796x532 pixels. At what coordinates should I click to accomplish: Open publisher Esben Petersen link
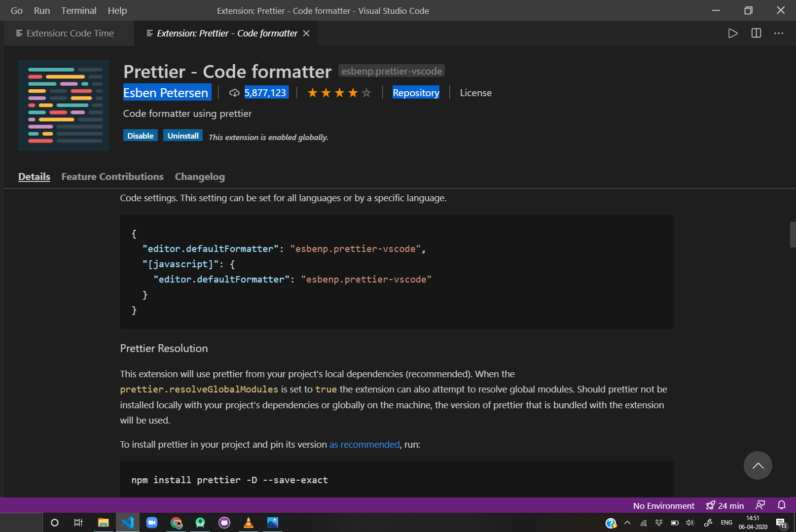(166, 93)
